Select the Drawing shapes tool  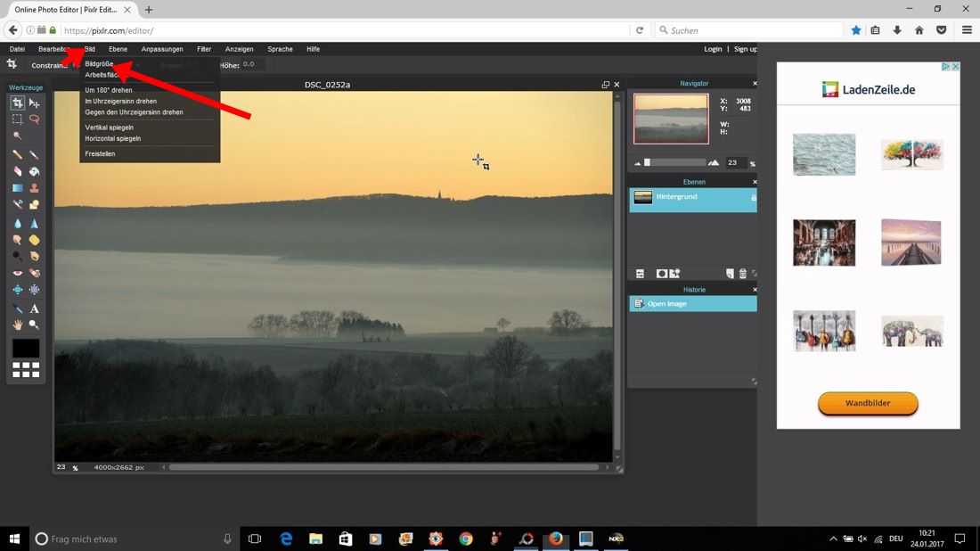click(35, 204)
